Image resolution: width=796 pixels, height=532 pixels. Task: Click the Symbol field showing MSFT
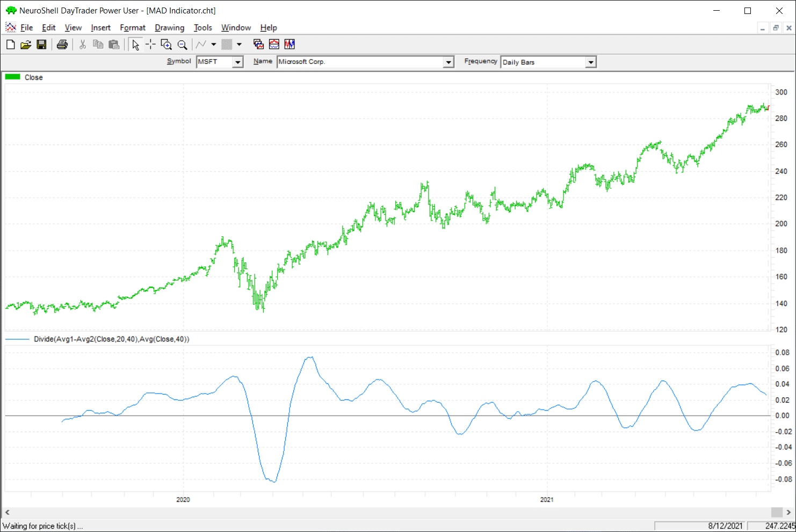pyautogui.click(x=214, y=62)
